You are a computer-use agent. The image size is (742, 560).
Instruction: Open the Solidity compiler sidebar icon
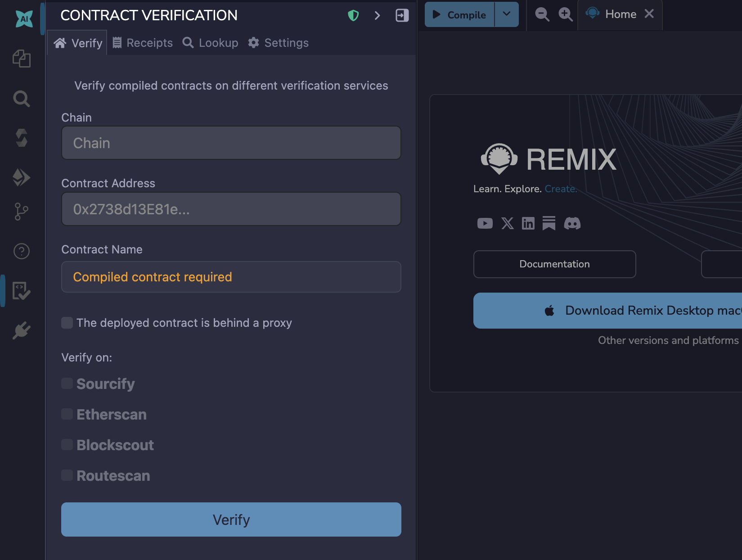point(22,138)
